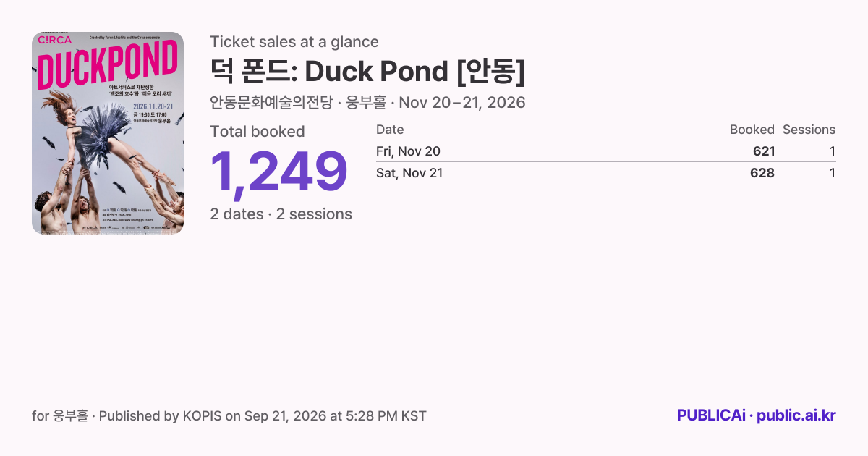Click the Date column header
The height and width of the screenshot is (456, 868).
390,130
